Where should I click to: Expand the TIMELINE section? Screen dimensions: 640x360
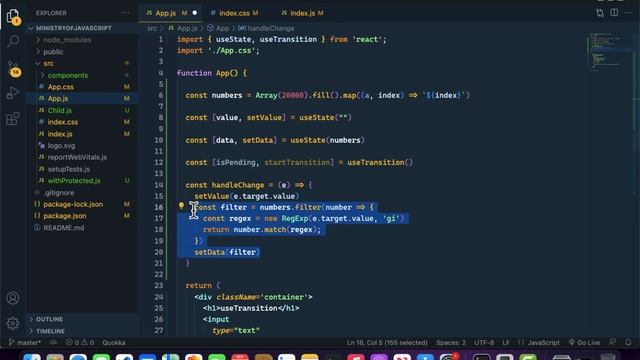tap(50, 331)
